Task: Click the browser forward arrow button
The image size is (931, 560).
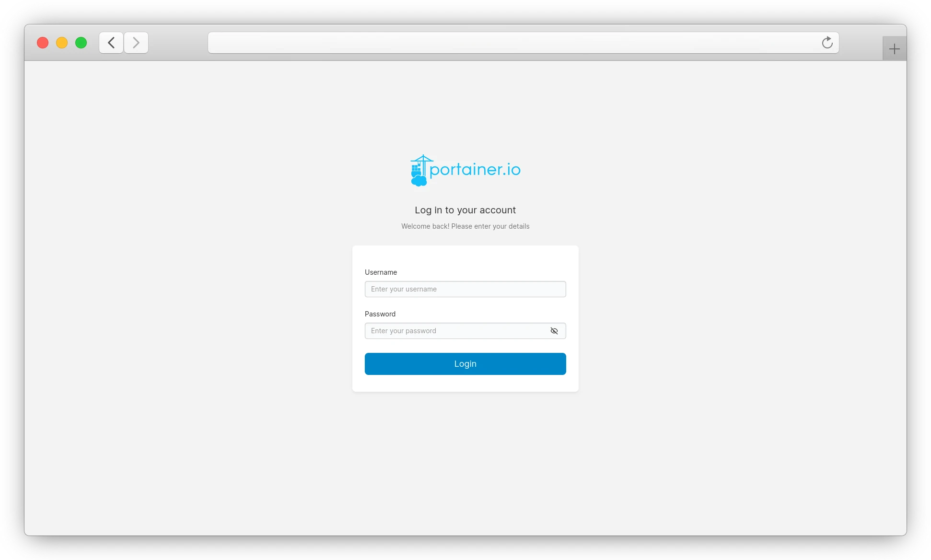Action: (x=136, y=43)
